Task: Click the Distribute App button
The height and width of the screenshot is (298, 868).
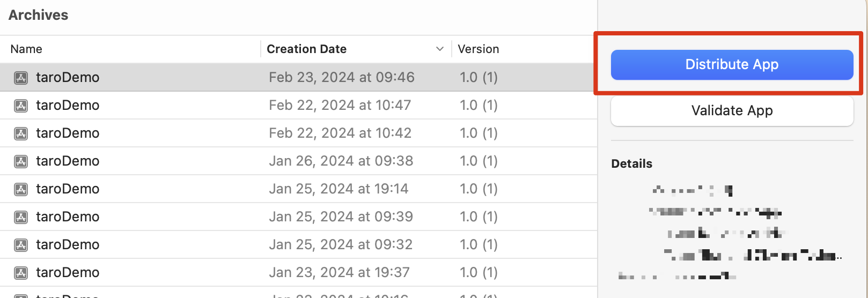Action: pyautogui.click(x=732, y=65)
